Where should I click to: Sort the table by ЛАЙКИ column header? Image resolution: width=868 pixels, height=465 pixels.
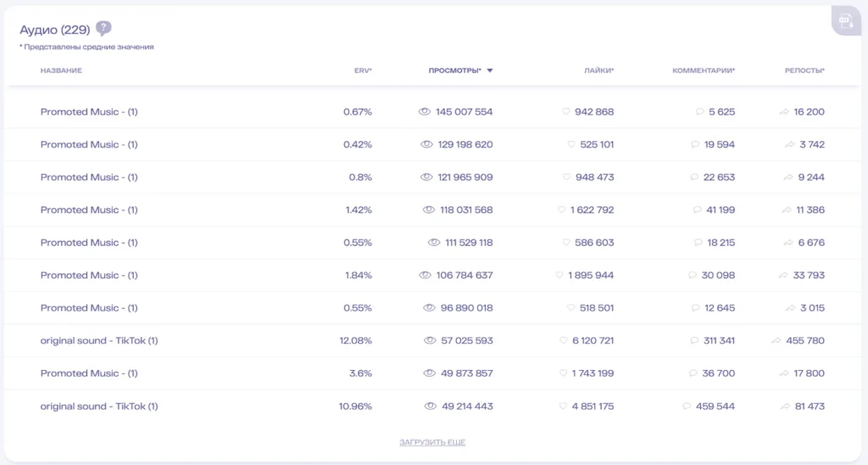click(599, 70)
